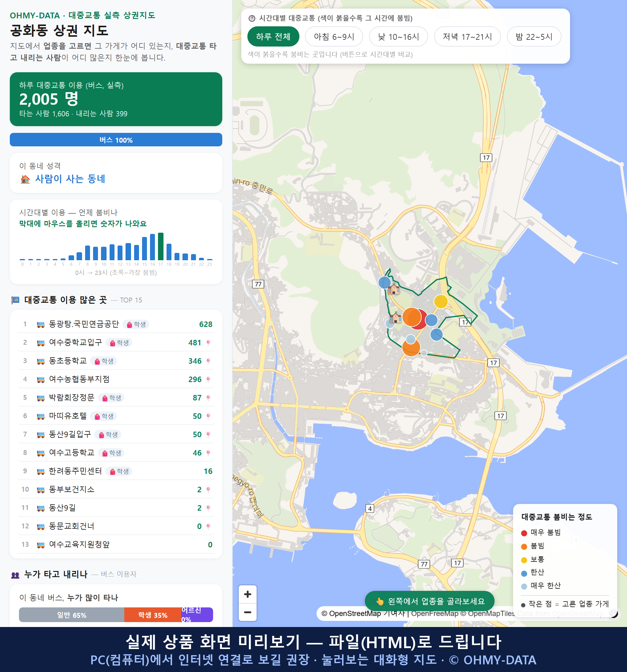Switch to the 낮 10~16시 time filter

tap(399, 36)
